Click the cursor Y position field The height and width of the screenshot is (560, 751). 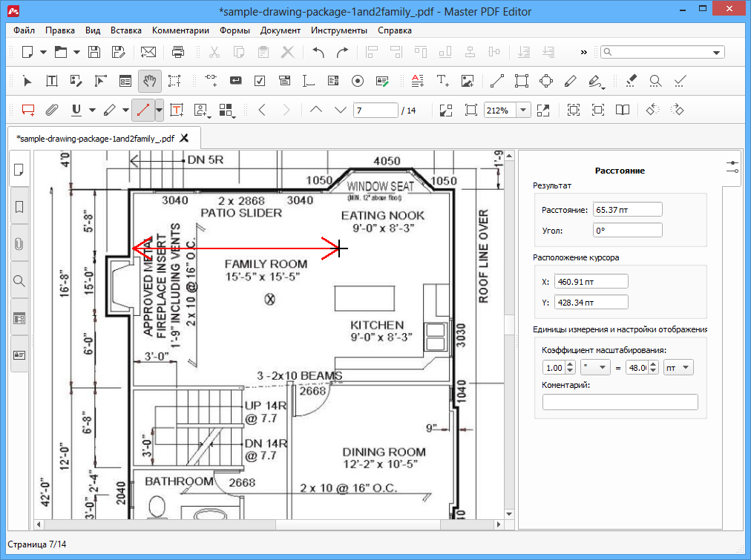click(591, 302)
